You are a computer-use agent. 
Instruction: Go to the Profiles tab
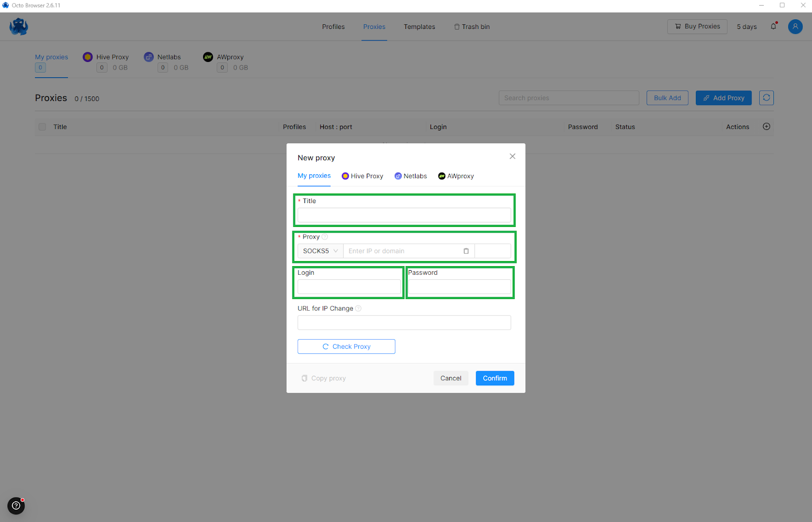(333, 26)
